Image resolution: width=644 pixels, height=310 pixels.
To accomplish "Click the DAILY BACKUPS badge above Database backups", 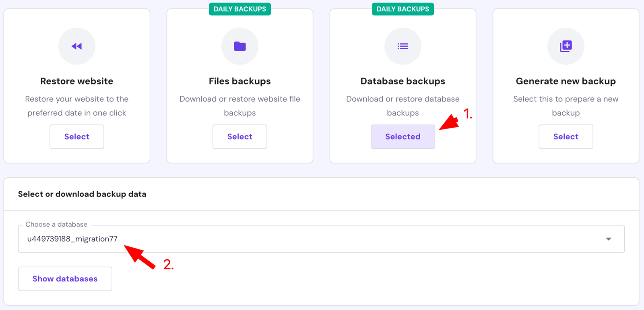I will click(x=403, y=9).
